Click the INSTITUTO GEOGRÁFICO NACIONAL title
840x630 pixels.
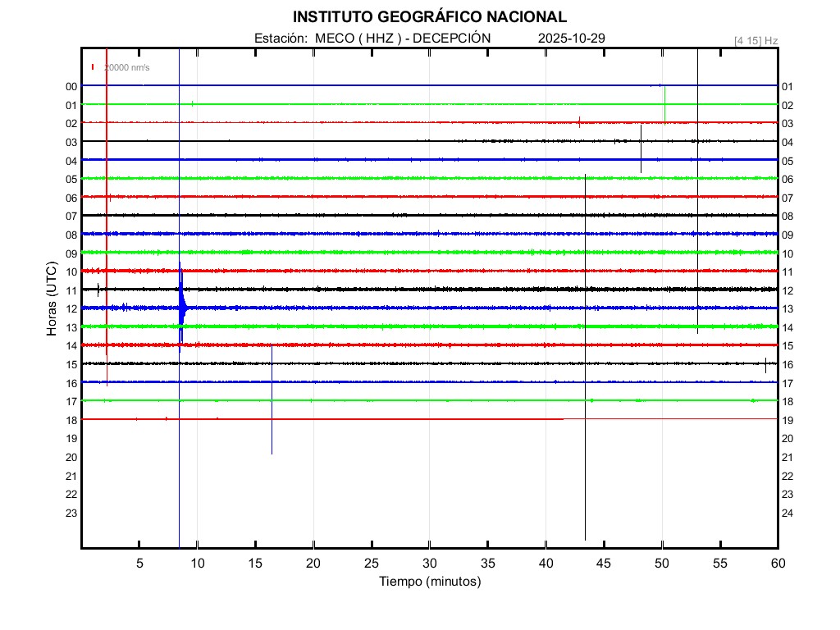click(x=429, y=17)
